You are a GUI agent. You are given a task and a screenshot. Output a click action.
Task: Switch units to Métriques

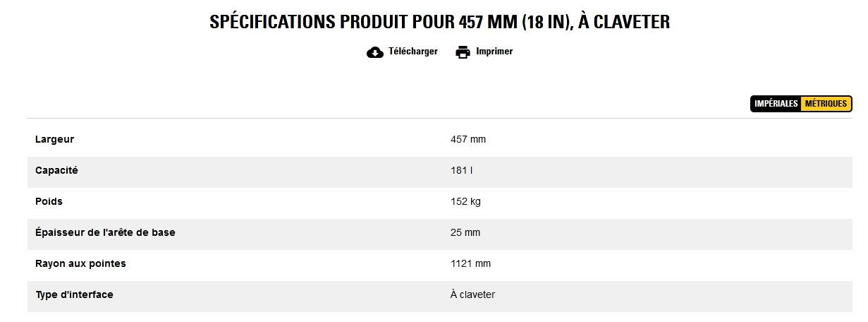[826, 104]
